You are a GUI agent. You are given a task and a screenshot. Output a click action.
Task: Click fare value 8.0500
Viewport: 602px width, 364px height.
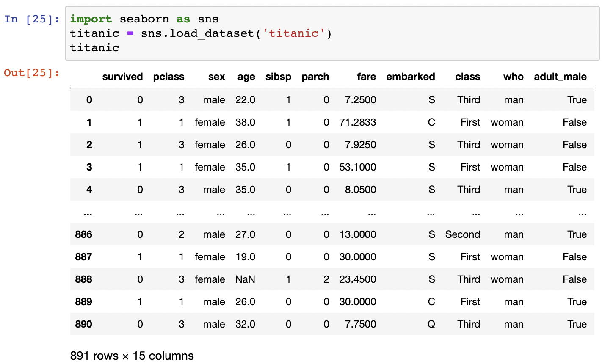(x=360, y=190)
